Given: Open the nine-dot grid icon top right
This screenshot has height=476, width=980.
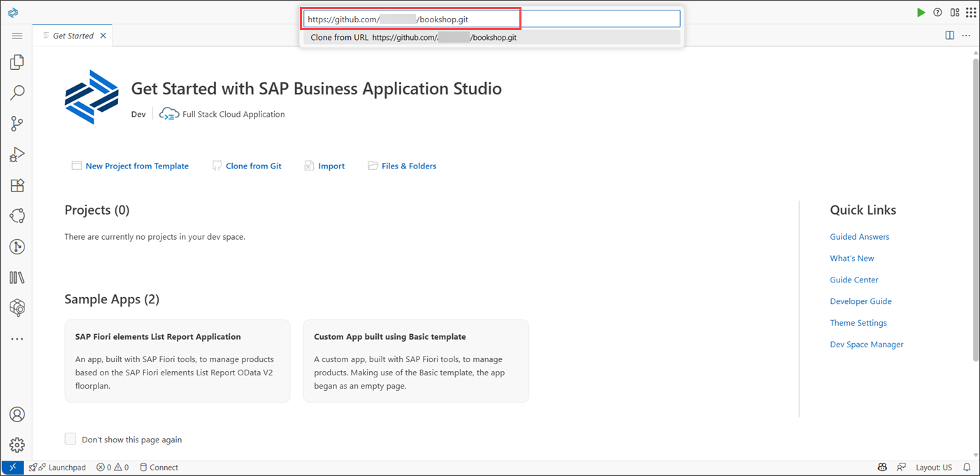Looking at the screenshot, I should [x=971, y=12].
